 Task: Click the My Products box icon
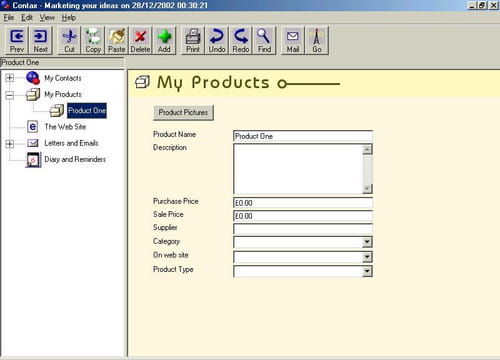coord(33,94)
